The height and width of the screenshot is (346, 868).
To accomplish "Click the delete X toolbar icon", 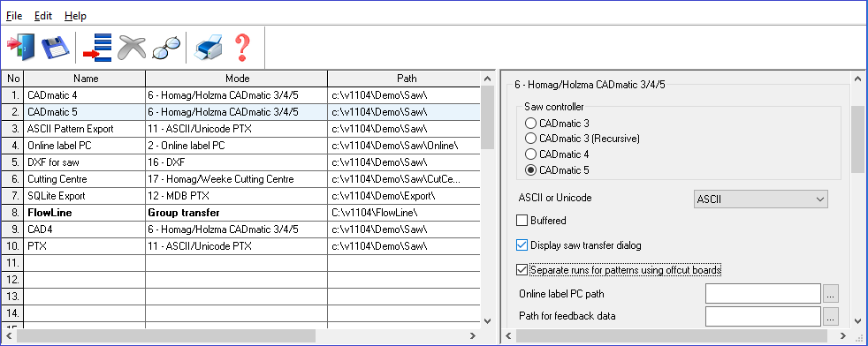I will pyautogui.click(x=131, y=48).
